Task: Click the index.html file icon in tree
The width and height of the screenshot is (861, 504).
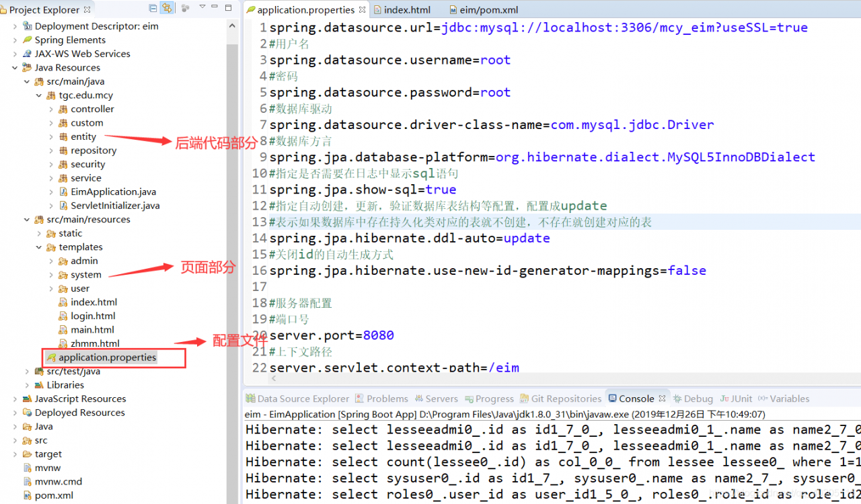Action: pyautogui.click(x=63, y=302)
